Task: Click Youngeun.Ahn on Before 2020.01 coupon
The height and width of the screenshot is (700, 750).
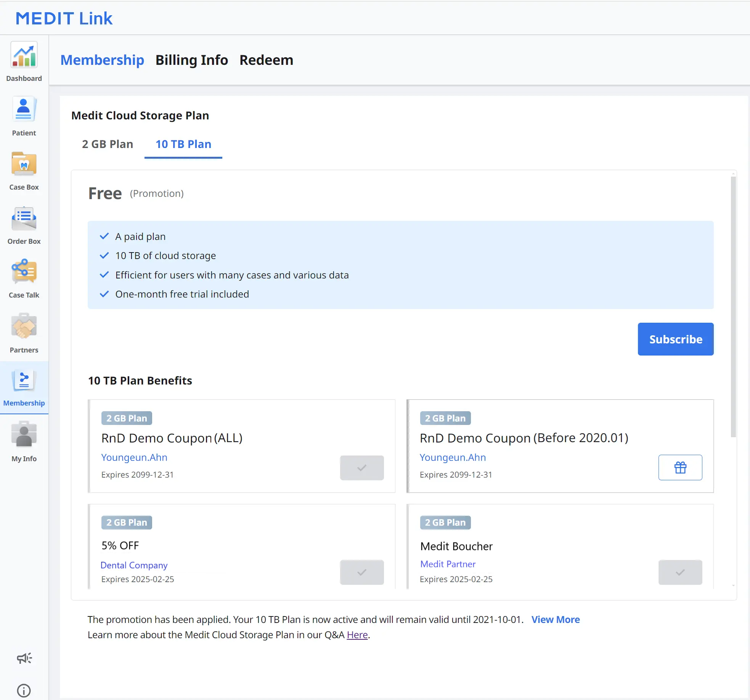Action: [453, 457]
